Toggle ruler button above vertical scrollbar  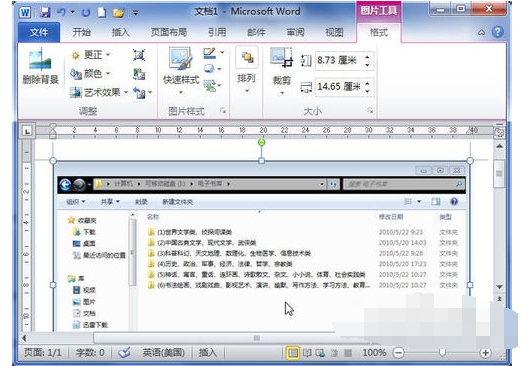tap(499, 132)
